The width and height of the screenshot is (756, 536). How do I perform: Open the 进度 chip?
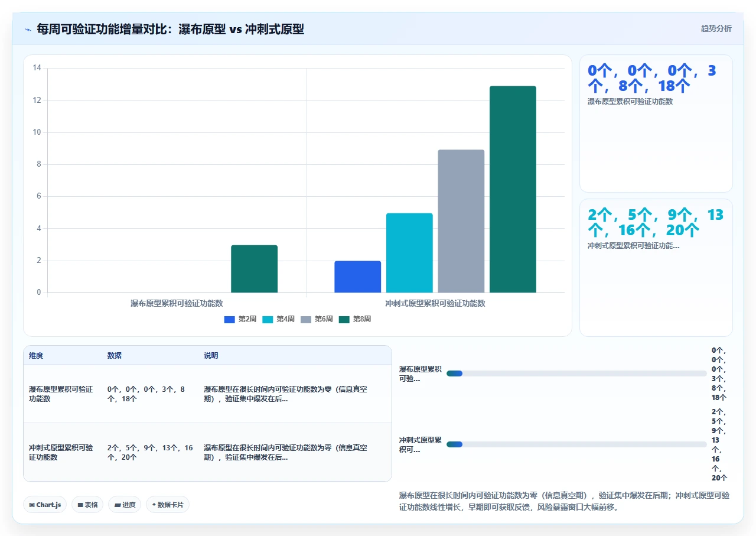pos(125,505)
